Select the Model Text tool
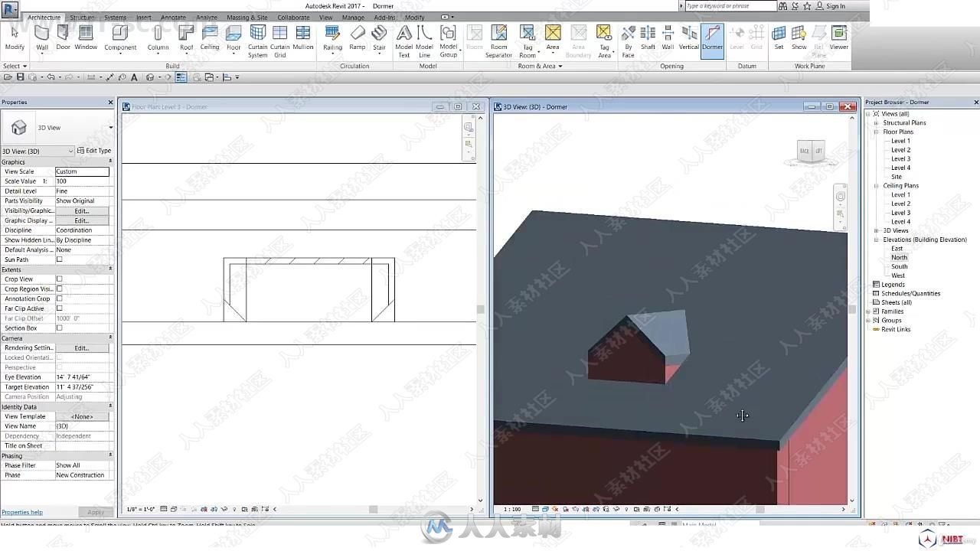 click(x=403, y=42)
